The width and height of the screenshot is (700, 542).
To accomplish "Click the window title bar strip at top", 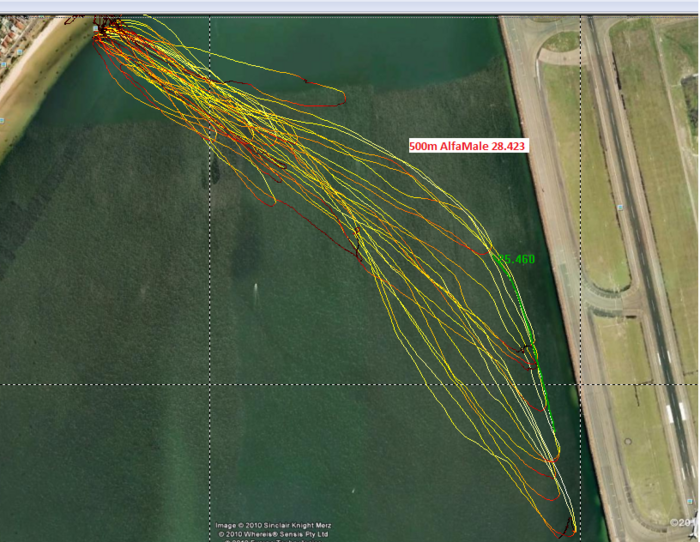I will pos(350,6).
